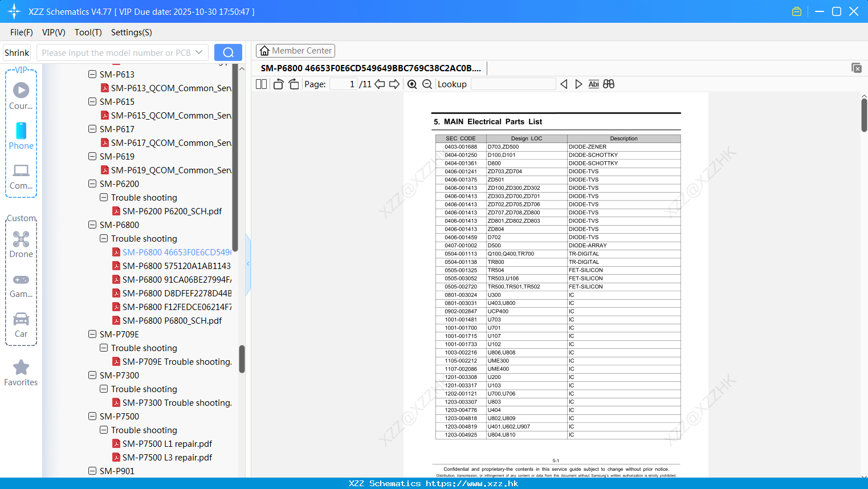Image resolution: width=868 pixels, height=489 pixels.
Task: Open SM-P7500 L3 repair.pdf
Action: point(168,457)
